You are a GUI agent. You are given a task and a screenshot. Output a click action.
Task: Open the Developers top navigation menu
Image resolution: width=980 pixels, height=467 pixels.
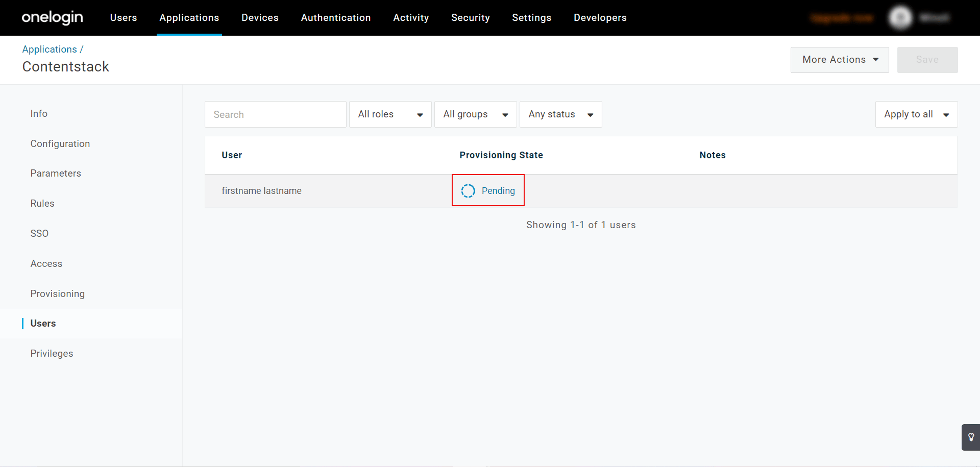600,18
